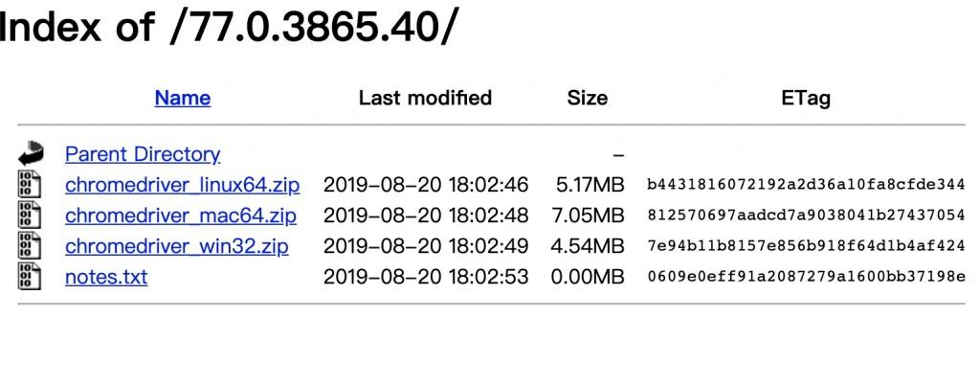Download chromedriver_mac64.zip
This screenshot has width=980, height=386.
coord(181,216)
